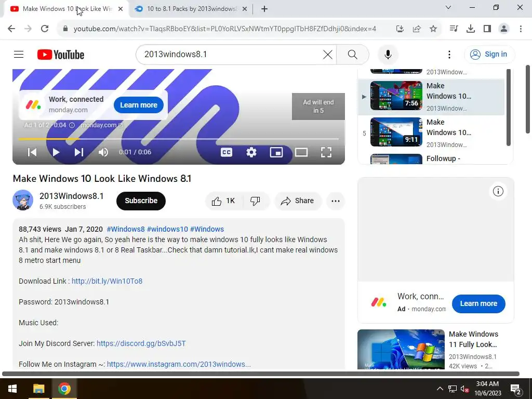Enter full screen mode

pyautogui.click(x=326, y=152)
